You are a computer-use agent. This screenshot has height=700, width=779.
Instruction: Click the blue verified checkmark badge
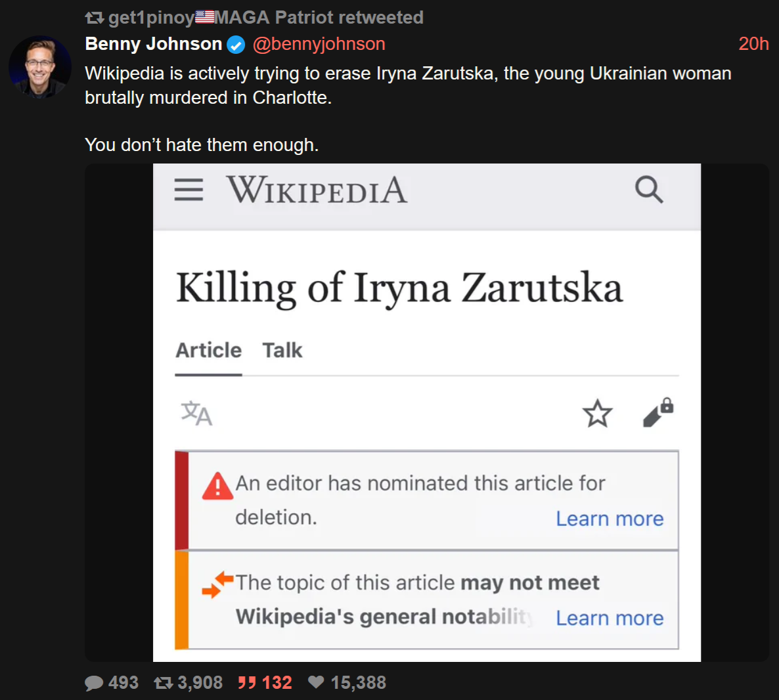[x=236, y=45]
